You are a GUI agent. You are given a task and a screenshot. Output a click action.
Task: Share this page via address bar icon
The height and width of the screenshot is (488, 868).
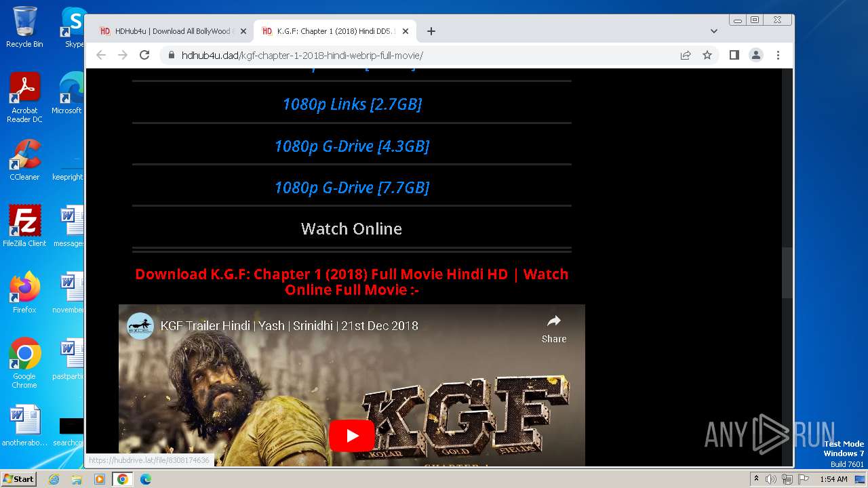[686, 55]
